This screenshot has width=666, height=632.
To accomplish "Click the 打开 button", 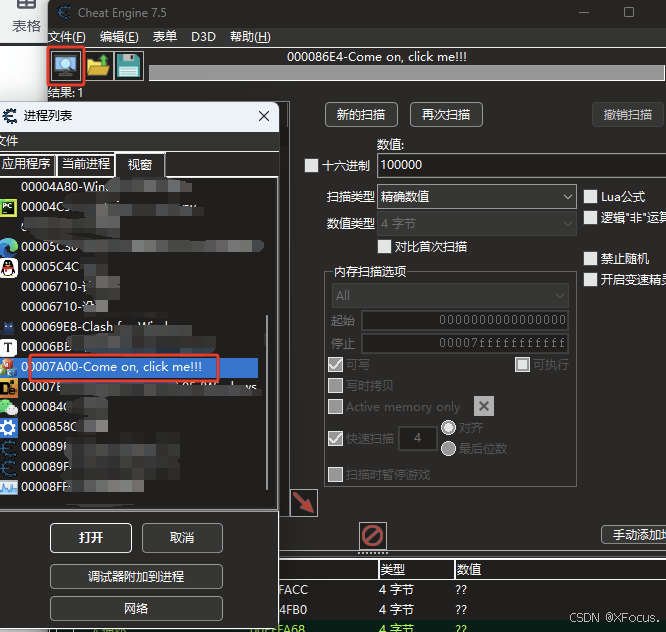I will click(91, 538).
